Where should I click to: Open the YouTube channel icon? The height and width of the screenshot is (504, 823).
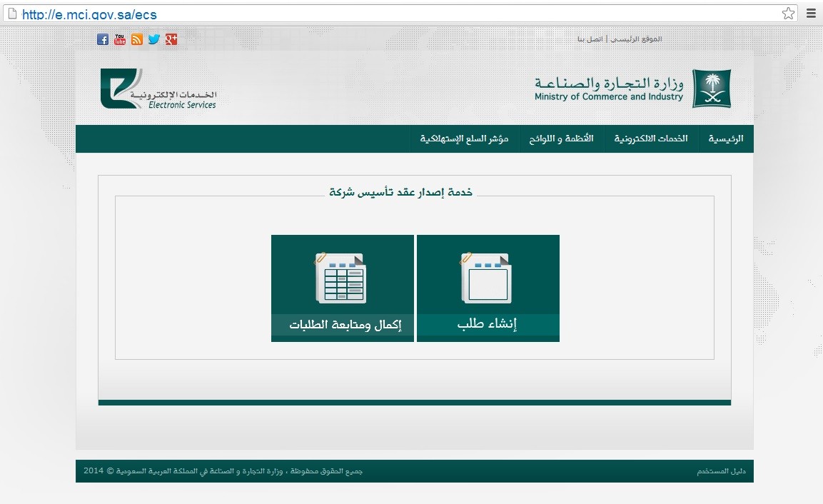point(120,39)
